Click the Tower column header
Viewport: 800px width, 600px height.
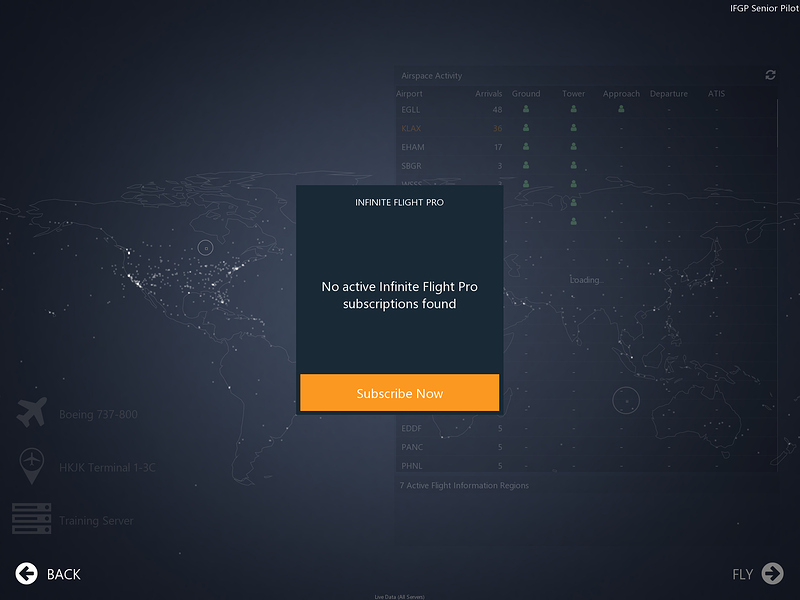573,94
